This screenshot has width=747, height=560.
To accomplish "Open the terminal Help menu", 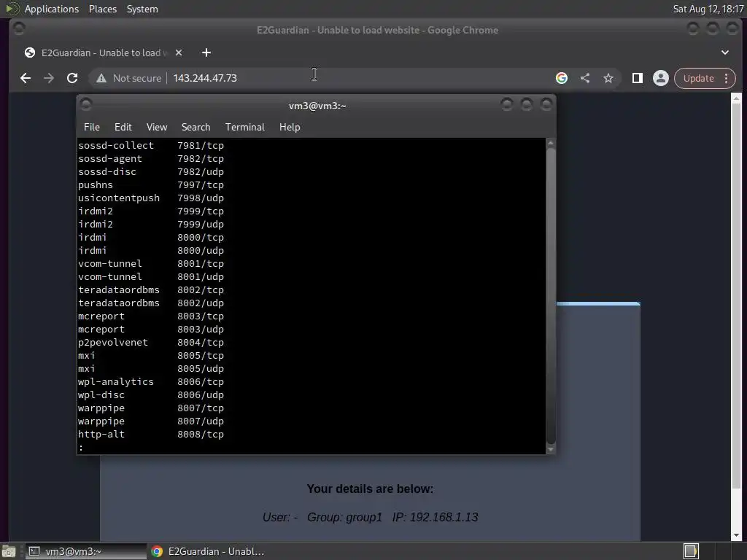I will pyautogui.click(x=290, y=127).
